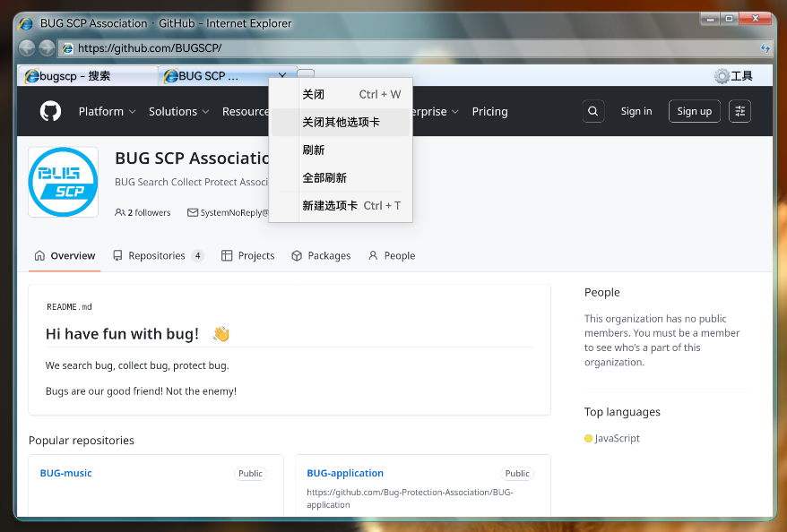The image size is (787, 532).
Task: Click the Packages cube icon
Action: tap(297, 256)
